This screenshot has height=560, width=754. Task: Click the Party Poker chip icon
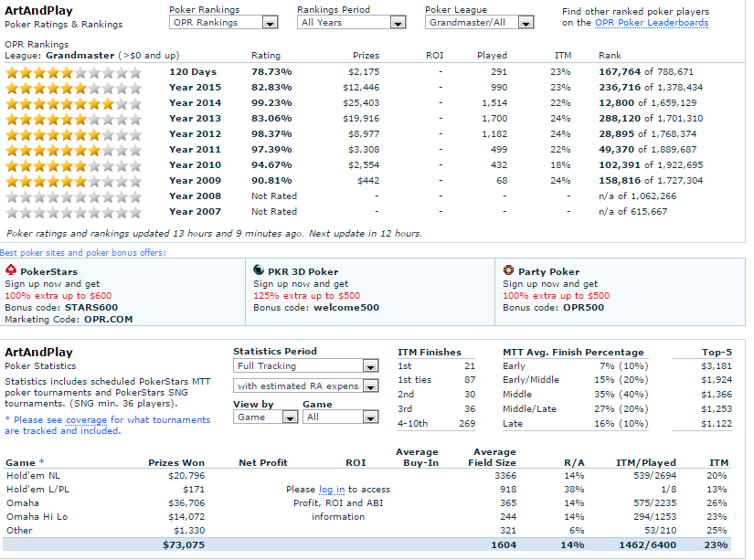(508, 270)
